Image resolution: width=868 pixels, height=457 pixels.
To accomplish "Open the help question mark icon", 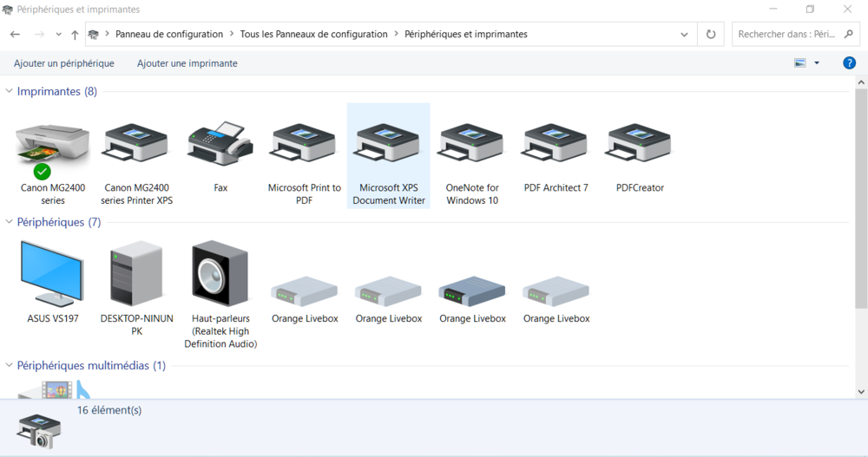I will point(849,63).
